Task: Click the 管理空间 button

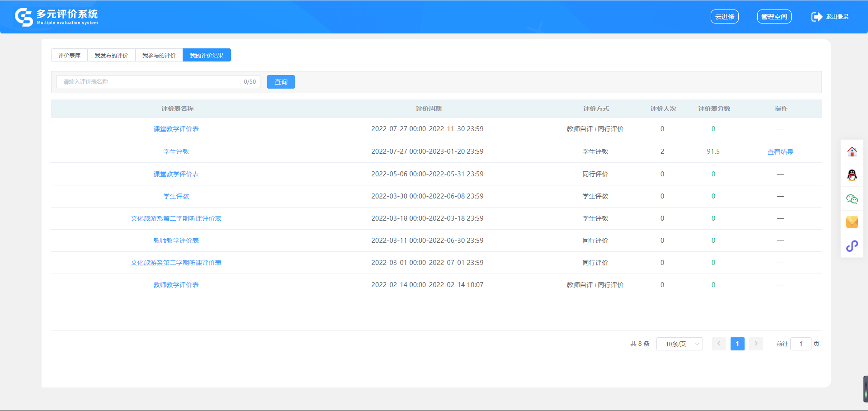Action: tap(774, 17)
